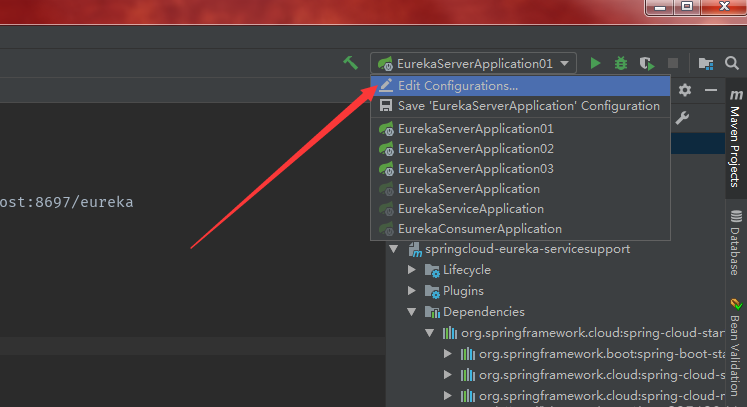Expand the Lifecycle node

(x=412, y=270)
